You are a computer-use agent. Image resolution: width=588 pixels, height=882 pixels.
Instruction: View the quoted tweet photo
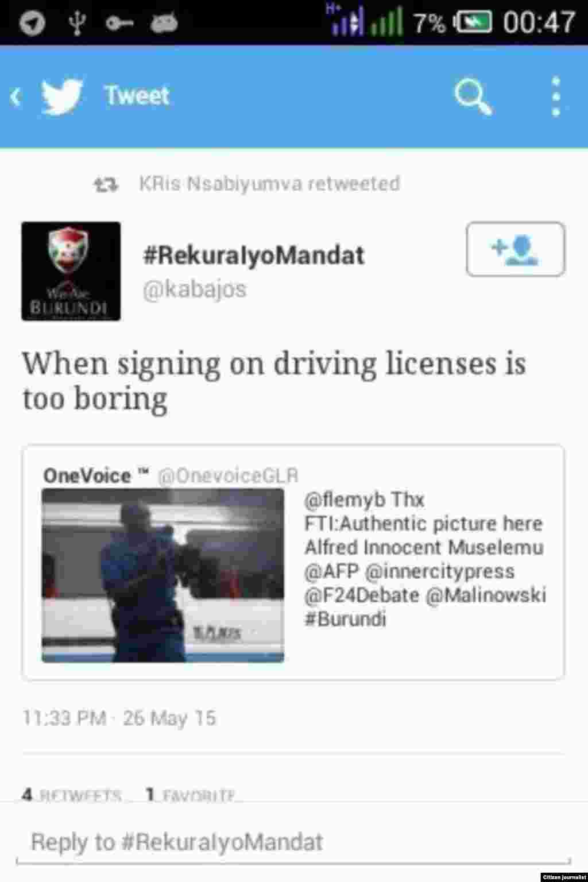tap(163, 575)
